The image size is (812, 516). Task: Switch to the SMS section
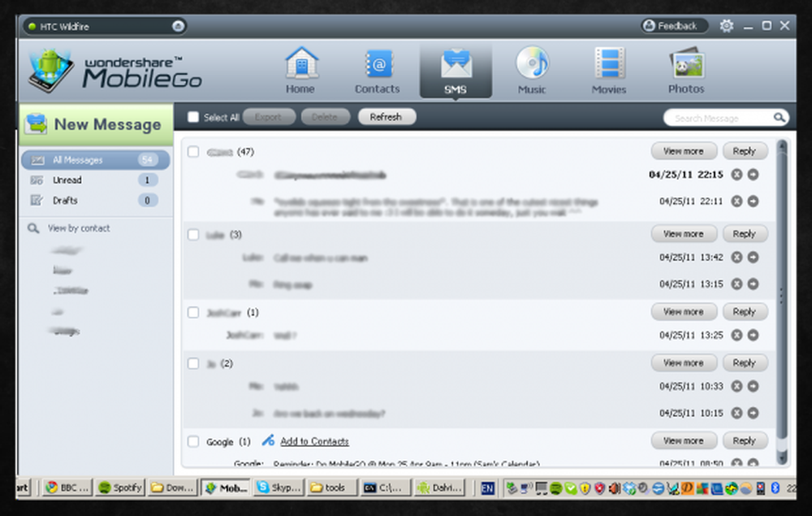456,71
